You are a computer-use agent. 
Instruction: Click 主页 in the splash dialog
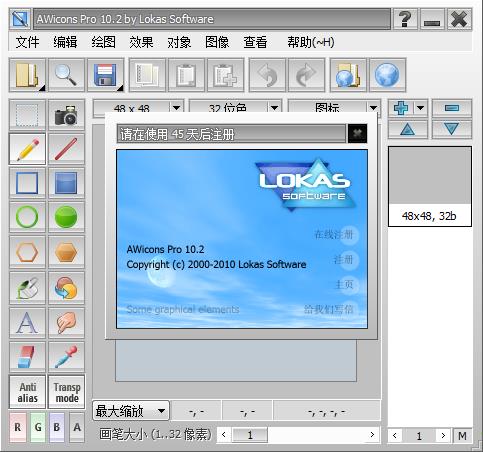[344, 284]
